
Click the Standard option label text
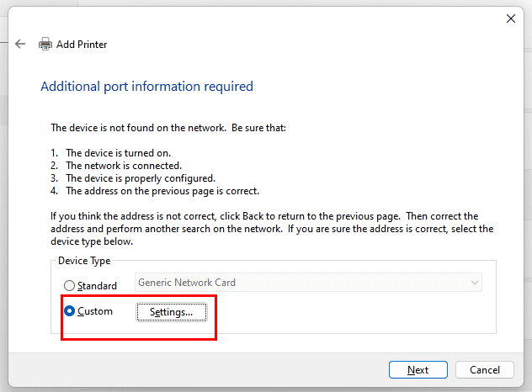pos(97,285)
